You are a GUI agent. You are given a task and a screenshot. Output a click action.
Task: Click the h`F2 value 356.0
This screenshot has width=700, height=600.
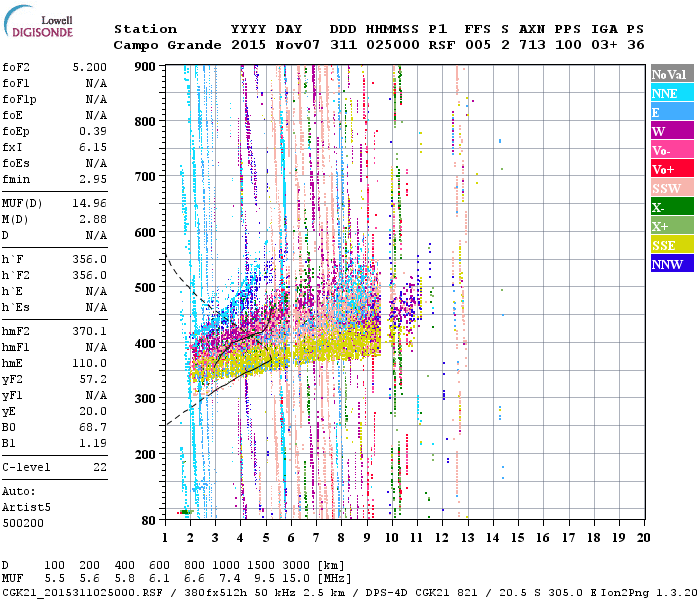90,275
